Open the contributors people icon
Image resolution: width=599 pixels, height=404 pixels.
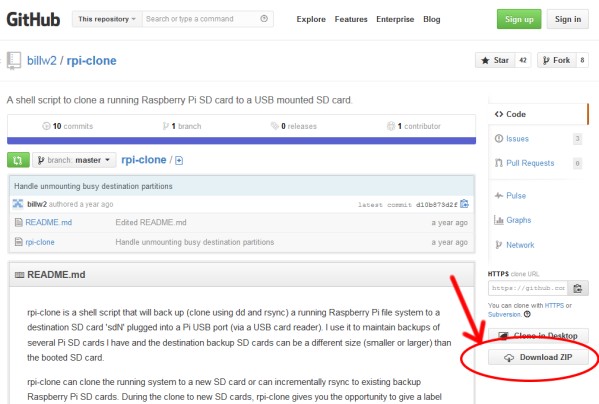(x=391, y=126)
